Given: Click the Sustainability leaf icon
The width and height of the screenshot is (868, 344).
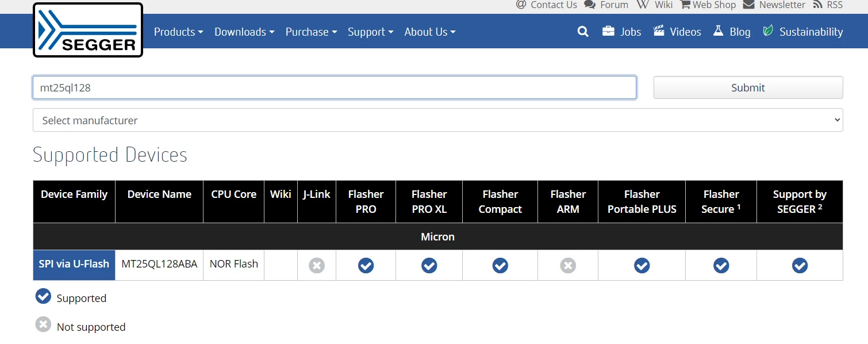Looking at the screenshot, I should pos(768,30).
